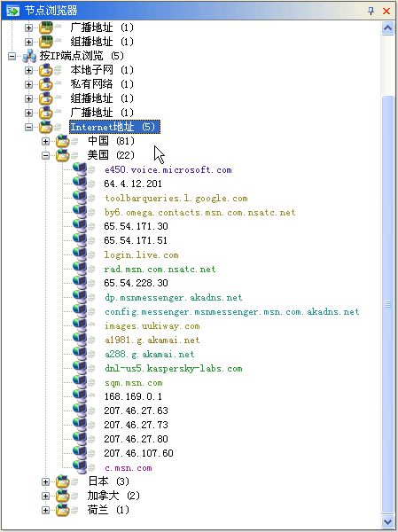Close the 节点浏览器 panel

tap(386, 11)
